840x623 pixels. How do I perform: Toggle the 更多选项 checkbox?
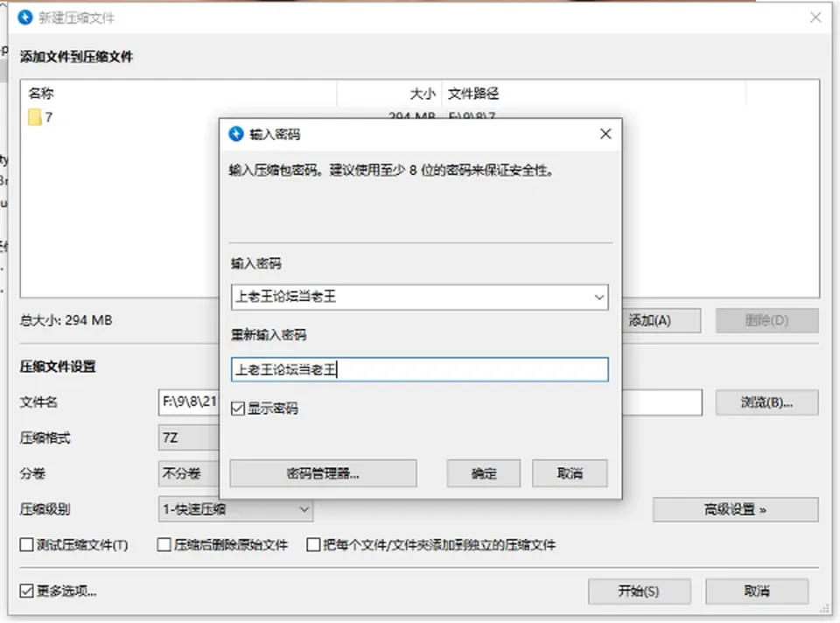[26, 591]
